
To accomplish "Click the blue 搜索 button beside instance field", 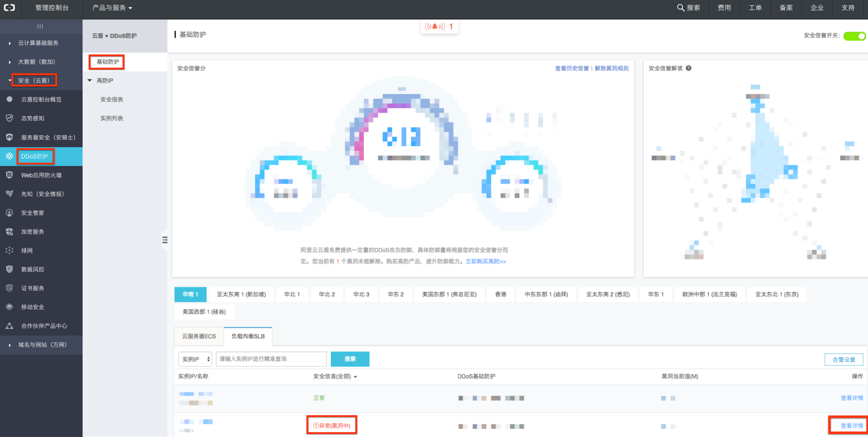I will (x=350, y=359).
